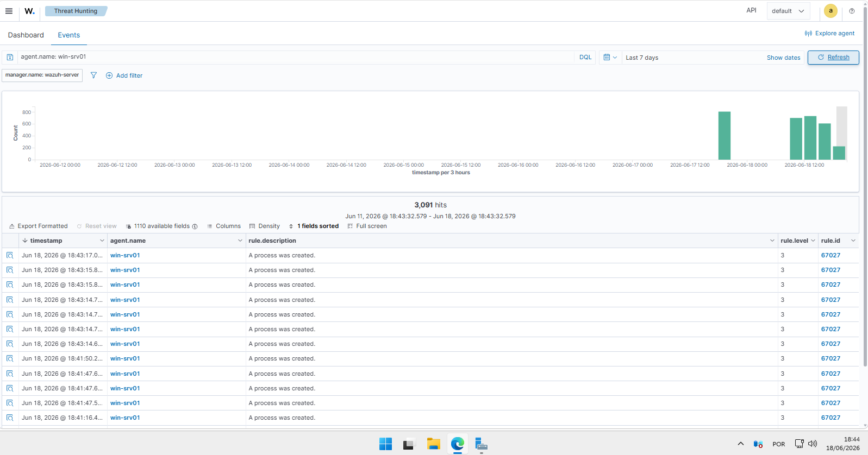Viewport: 868px width, 455px height.
Task: Expand the rule.level column options
Action: (x=813, y=241)
